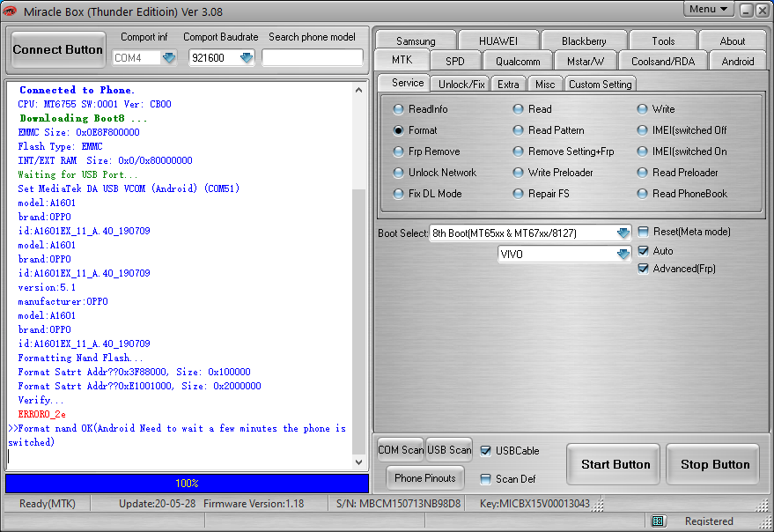Toggle the Scan Def checkbox

click(486, 479)
